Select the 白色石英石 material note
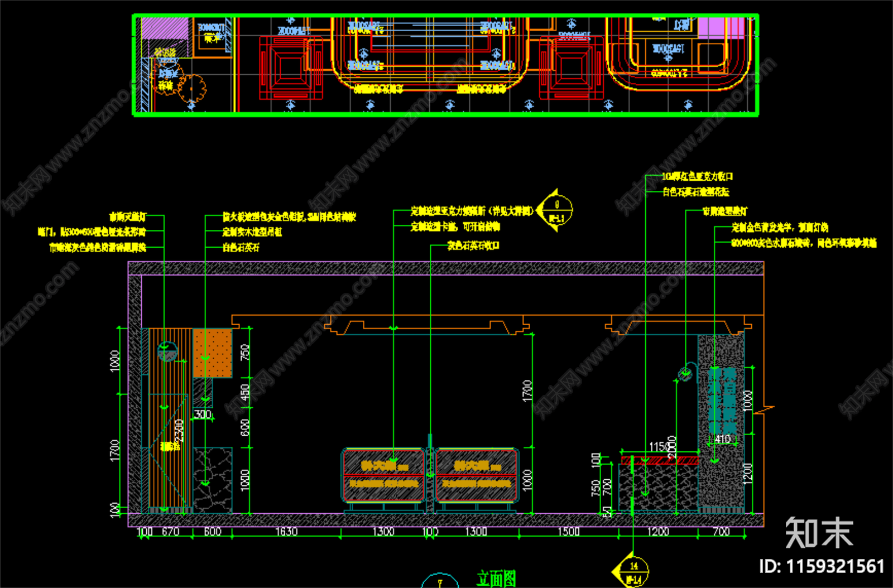 tap(241, 247)
